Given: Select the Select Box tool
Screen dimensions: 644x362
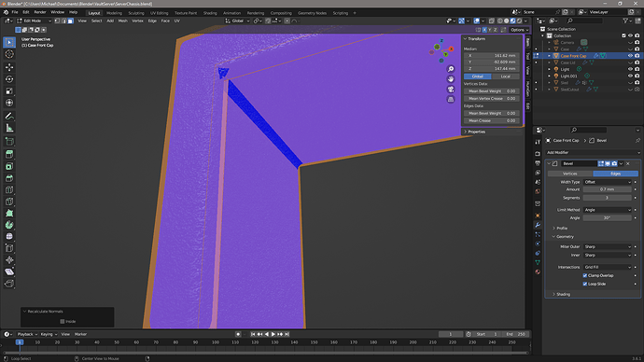Looking at the screenshot, I should pyautogui.click(x=9, y=42).
